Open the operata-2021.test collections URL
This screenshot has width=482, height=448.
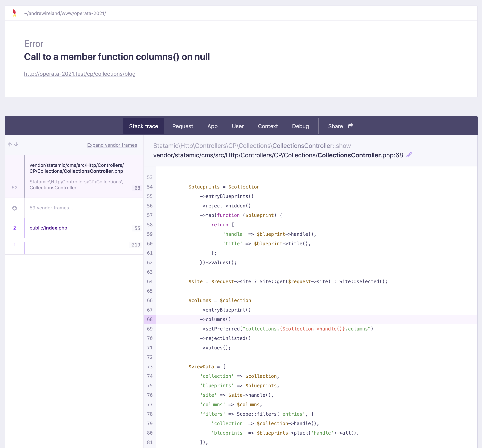80,74
